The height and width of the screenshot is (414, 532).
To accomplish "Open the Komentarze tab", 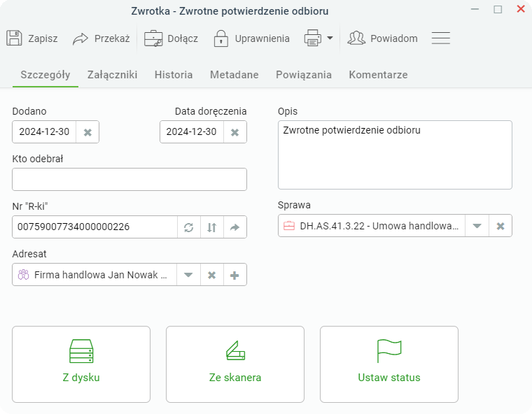I will pyautogui.click(x=378, y=75).
